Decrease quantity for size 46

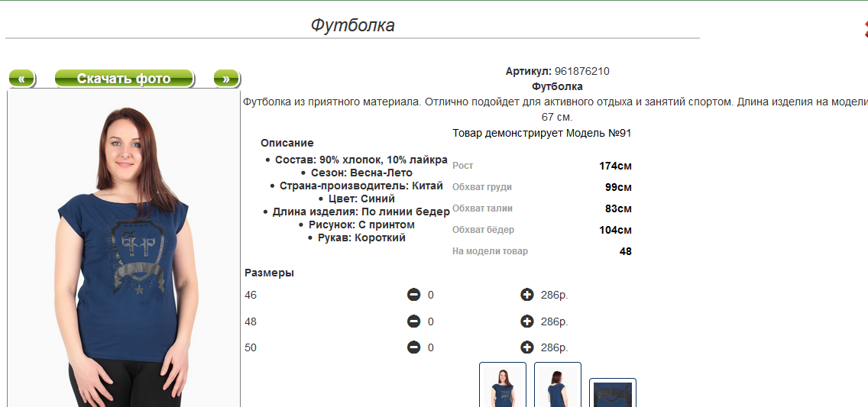click(413, 295)
